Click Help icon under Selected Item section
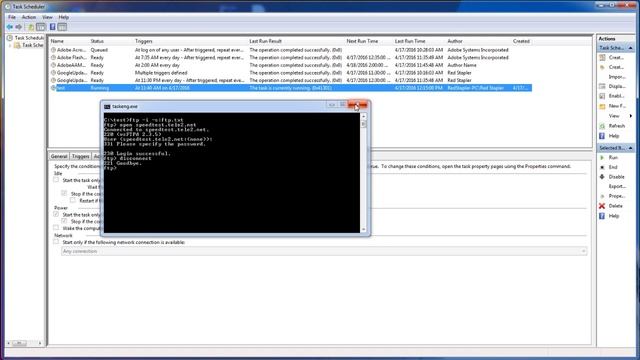 pos(602,216)
